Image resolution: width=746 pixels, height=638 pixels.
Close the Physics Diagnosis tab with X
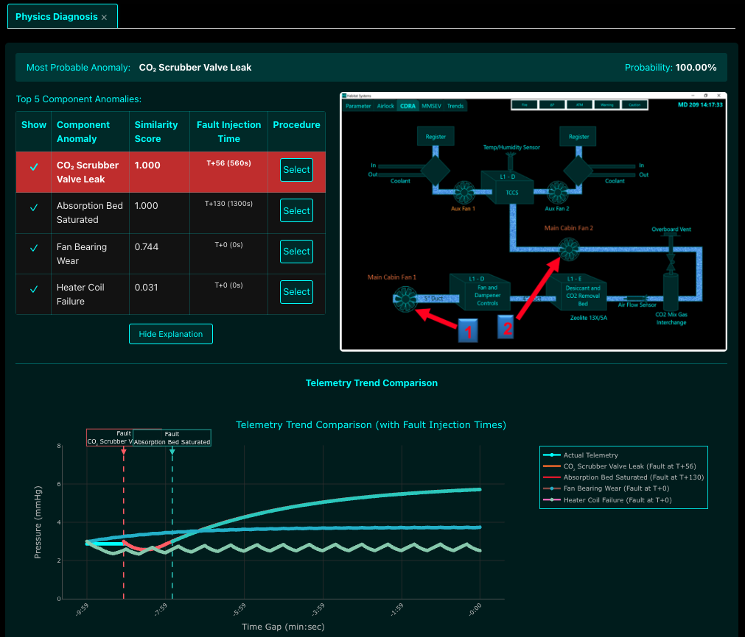(x=104, y=17)
